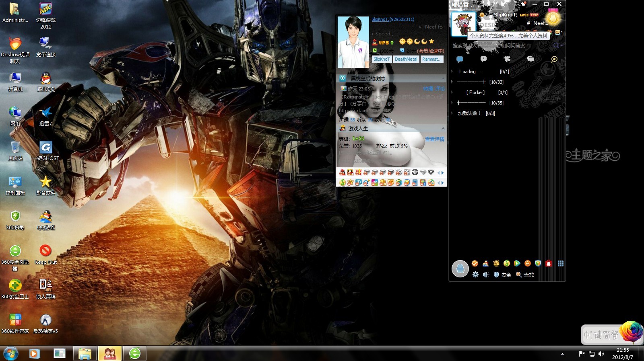Open the application manager grid icon
The height and width of the screenshot is (361, 644).
click(561, 263)
